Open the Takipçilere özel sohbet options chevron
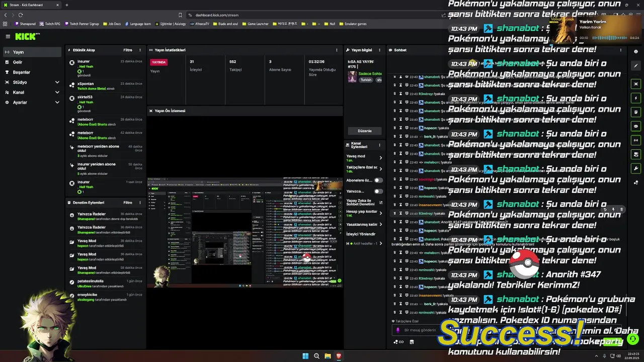Viewport: 644px width, 362px height. click(380, 169)
